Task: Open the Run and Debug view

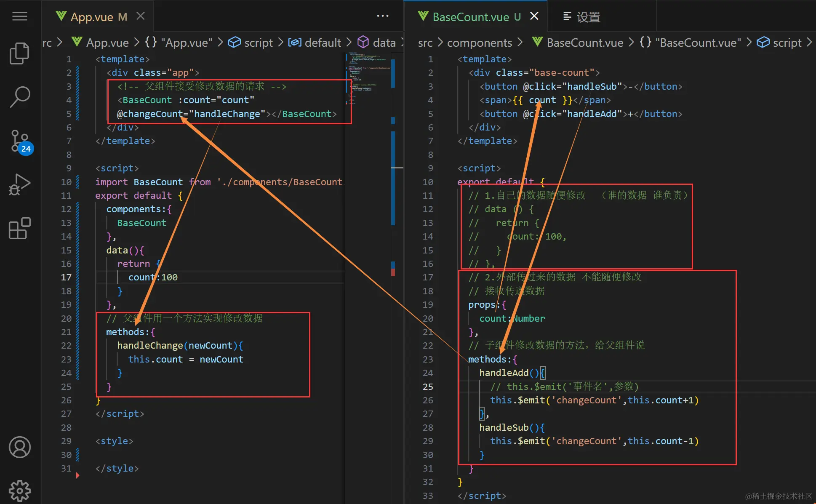Action: (20, 184)
